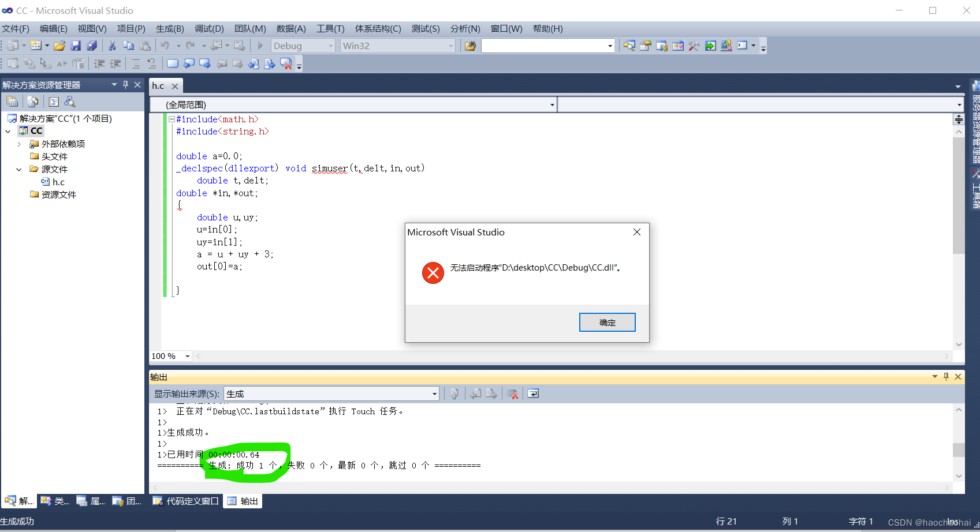
Task: Open the 工具(T) tools menu
Action: (x=330, y=28)
